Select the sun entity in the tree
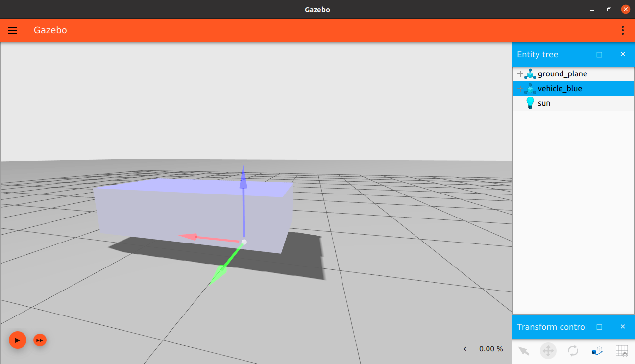 click(544, 103)
